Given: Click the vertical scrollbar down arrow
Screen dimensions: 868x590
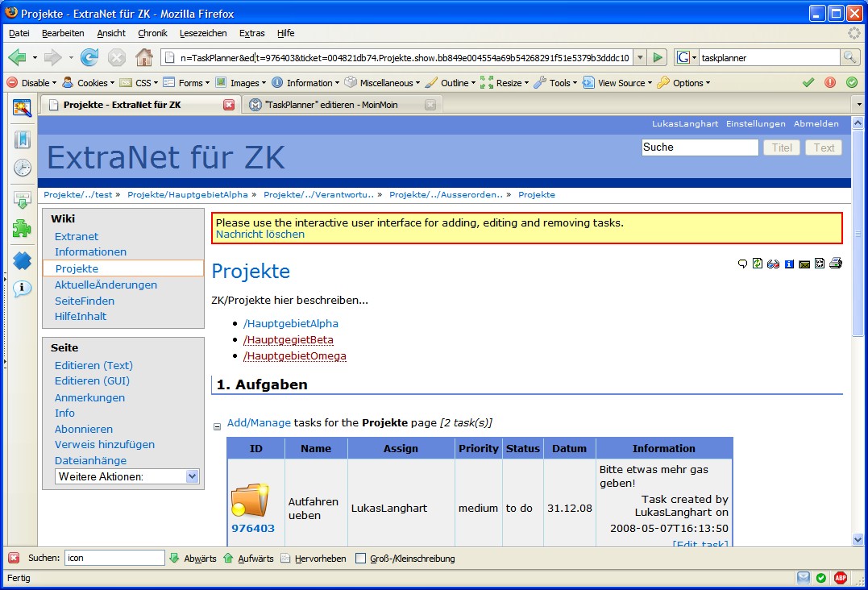Looking at the screenshot, I should pyautogui.click(x=858, y=540).
